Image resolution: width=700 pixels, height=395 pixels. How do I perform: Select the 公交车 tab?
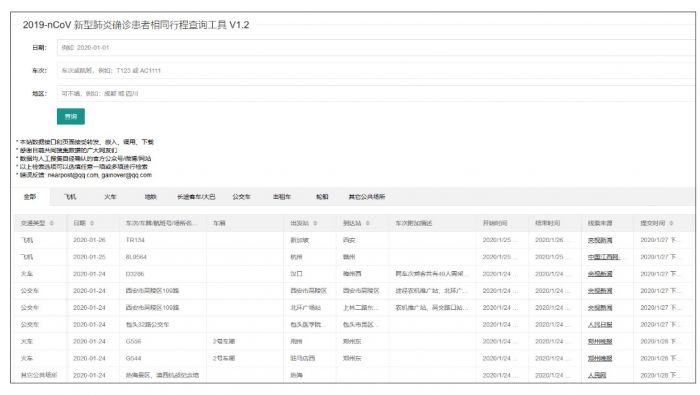[x=242, y=197]
